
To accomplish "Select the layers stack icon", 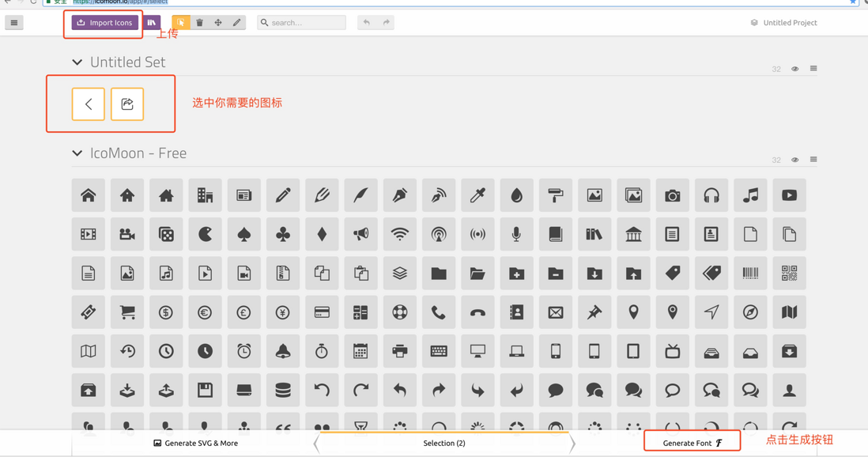I will tap(400, 273).
